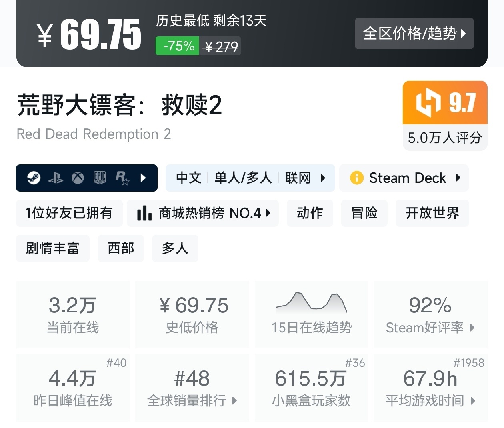This screenshot has height=428, width=504.
Task: Click the Epic Games platform icon
Action: (x=100, y=178)
